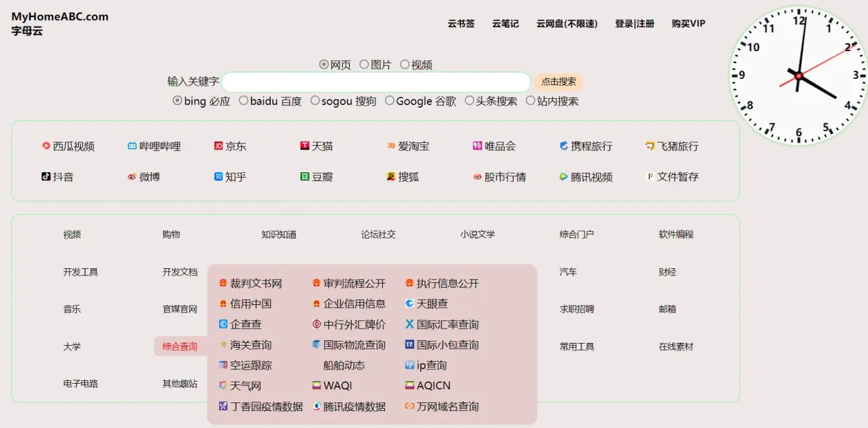Open the 船舶动态 link

pos(344,365)
